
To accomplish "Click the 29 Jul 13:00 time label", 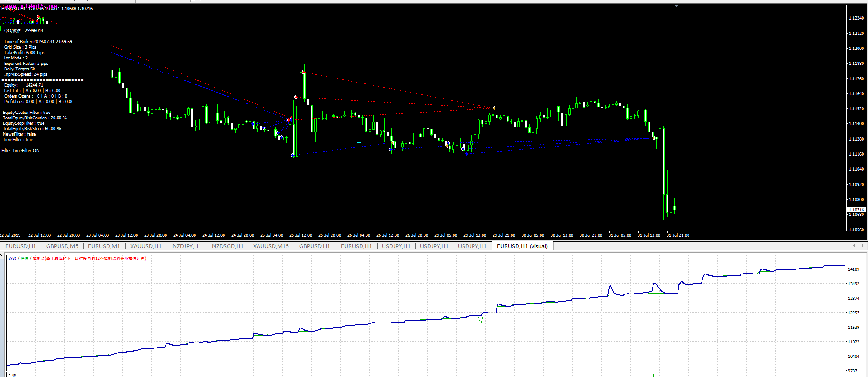I will (x=475, y=235).
